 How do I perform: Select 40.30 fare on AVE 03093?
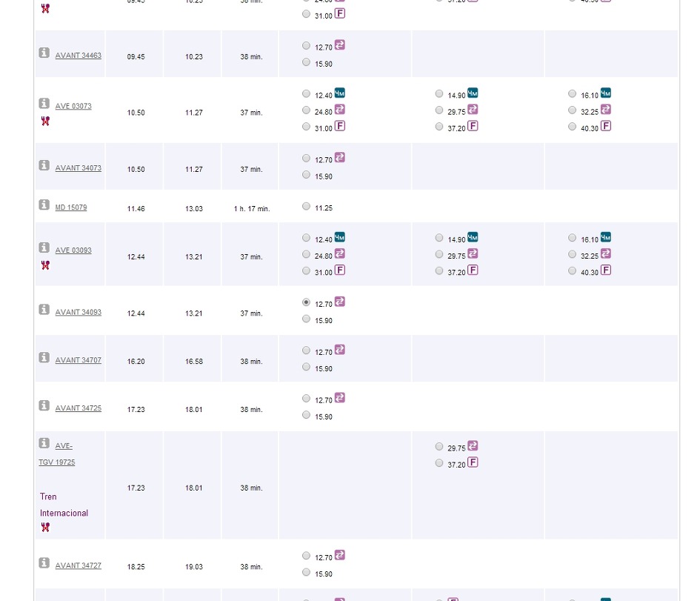[x=573, y=270]
